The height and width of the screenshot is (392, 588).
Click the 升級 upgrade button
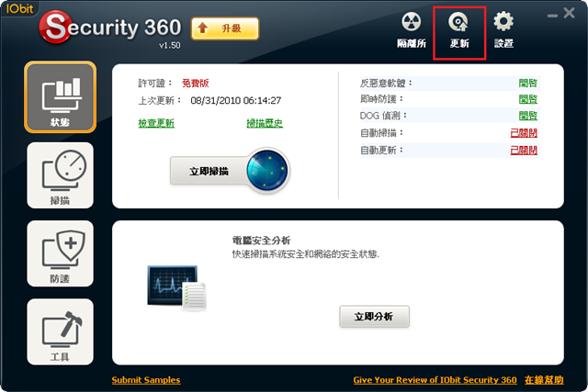coord(224,28)
